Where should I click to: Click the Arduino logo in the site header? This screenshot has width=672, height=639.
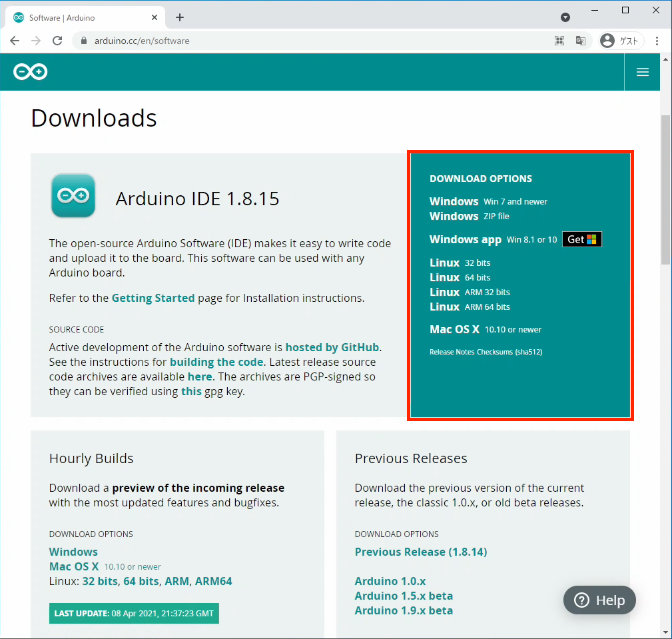(30, 71)
